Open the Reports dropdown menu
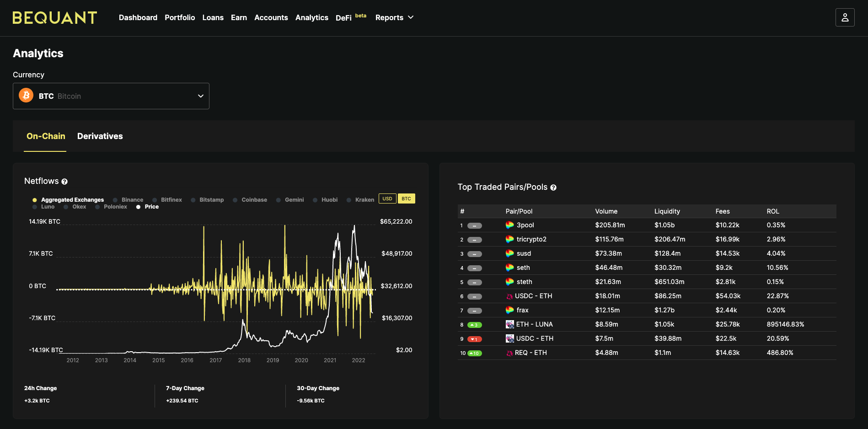 tap(394, 17)
